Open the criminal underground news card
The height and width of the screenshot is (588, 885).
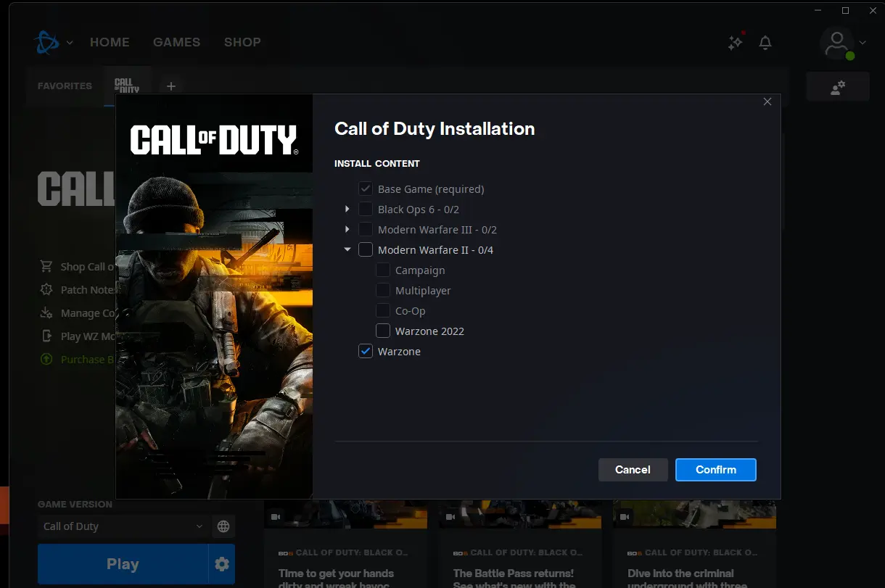point(694,544)
